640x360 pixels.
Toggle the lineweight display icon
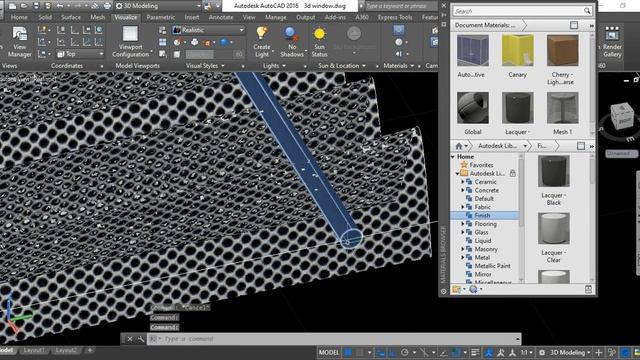click(475, 352)
